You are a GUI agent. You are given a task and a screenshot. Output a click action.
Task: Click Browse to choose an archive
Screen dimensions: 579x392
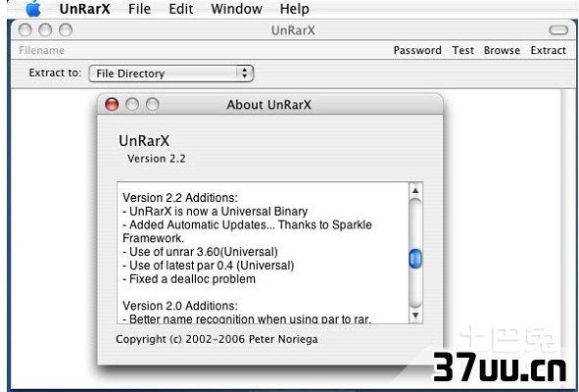[x=502, y=50]
